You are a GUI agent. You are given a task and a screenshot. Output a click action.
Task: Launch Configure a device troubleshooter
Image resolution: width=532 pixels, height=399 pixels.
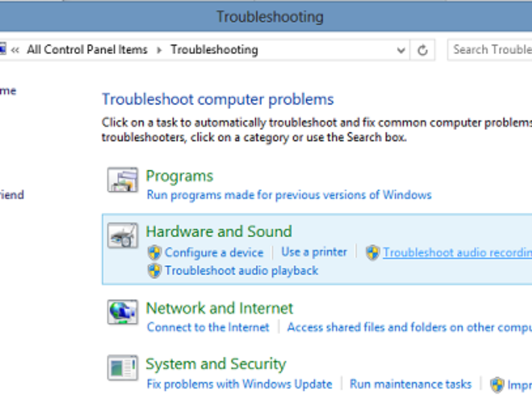[x=214, y=253]
